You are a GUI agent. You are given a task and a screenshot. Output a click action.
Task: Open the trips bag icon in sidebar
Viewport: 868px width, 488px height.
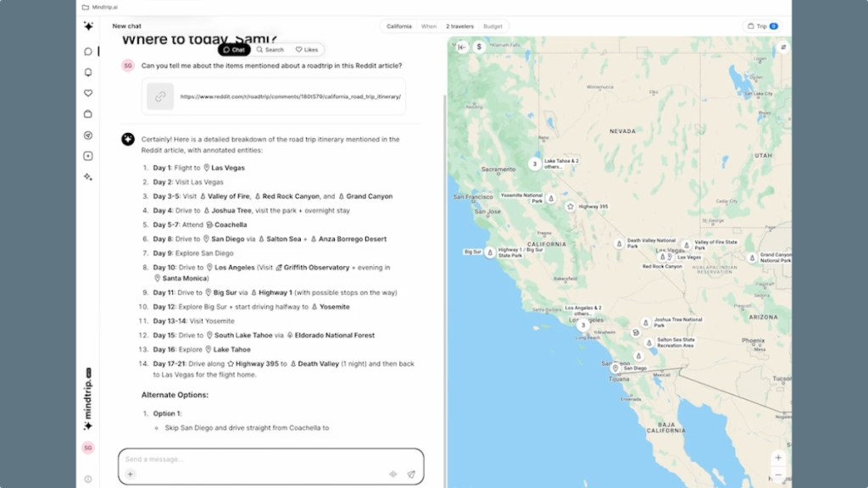[x=88, y=114]
